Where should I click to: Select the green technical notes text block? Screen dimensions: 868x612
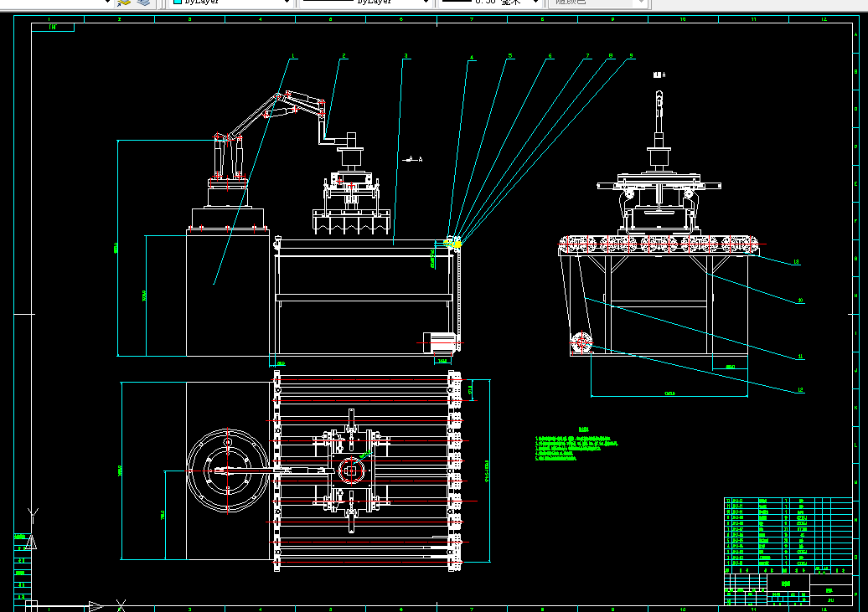[576, 445]
